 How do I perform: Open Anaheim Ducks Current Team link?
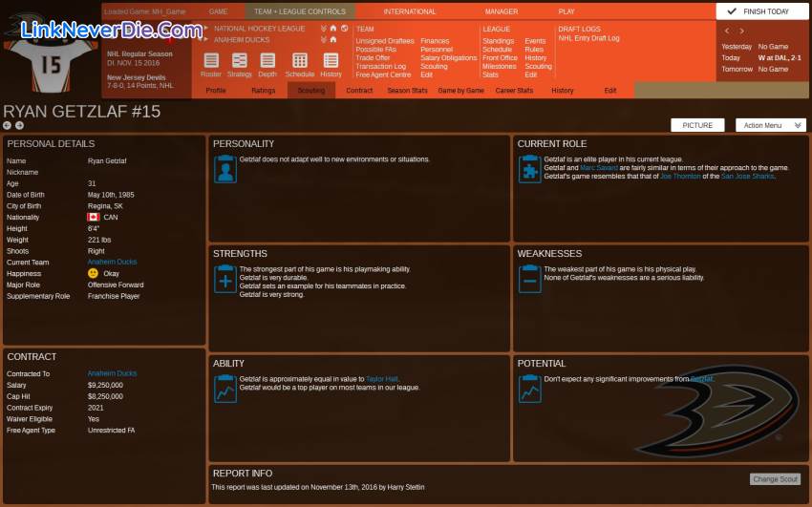(x=112, y=262)
